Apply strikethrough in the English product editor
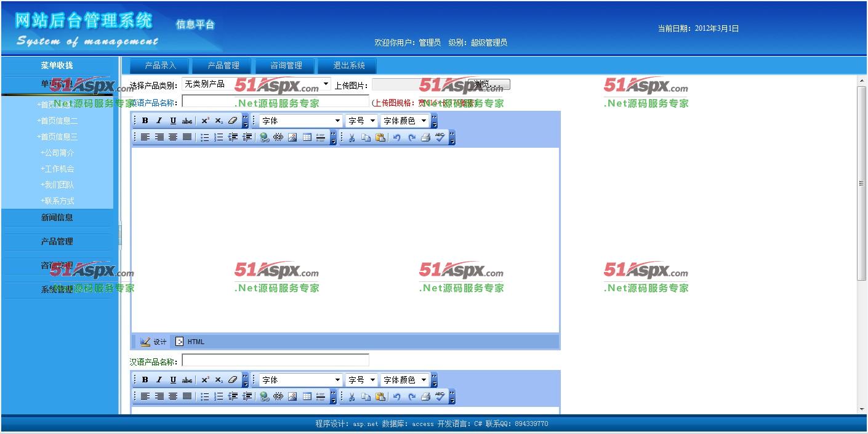868x434 pixels. pos(187,121)
